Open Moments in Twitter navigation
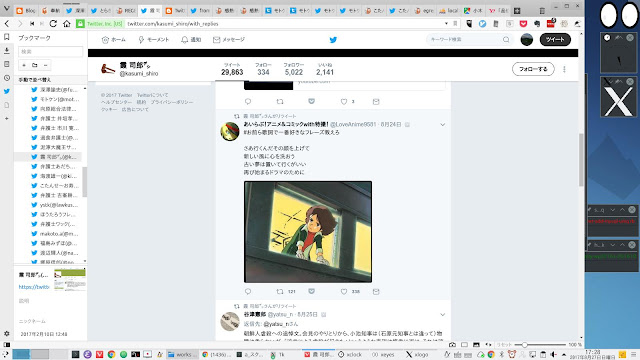 click(153, 40)
